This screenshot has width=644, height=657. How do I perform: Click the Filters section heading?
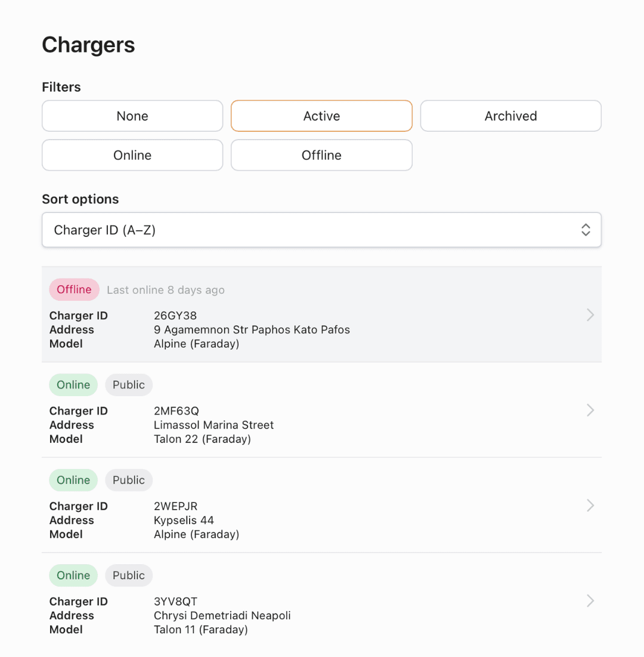pyautogui.click(x=61, y=87)
